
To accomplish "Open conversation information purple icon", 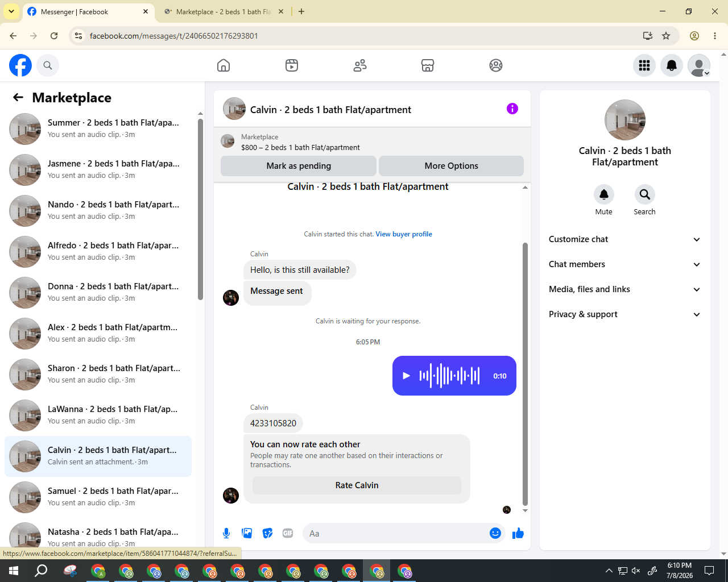I will [x=512, y=109].
